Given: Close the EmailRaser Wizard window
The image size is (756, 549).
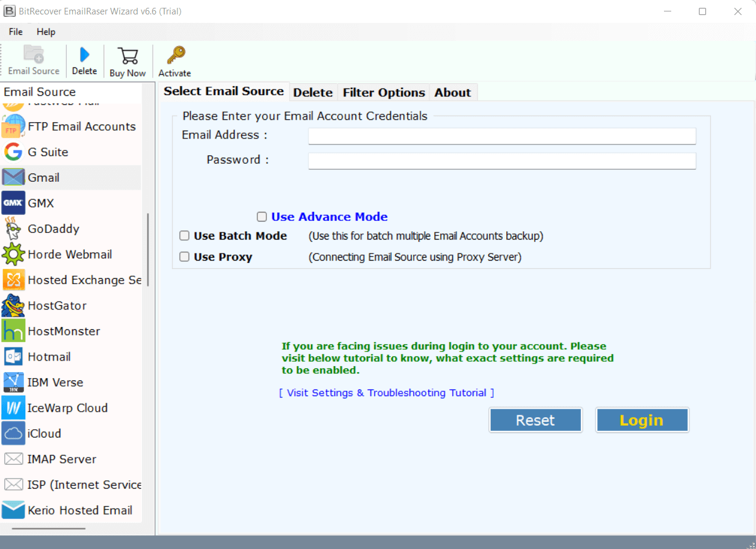Looking at the screenshot, I should (x=737, y=11).
